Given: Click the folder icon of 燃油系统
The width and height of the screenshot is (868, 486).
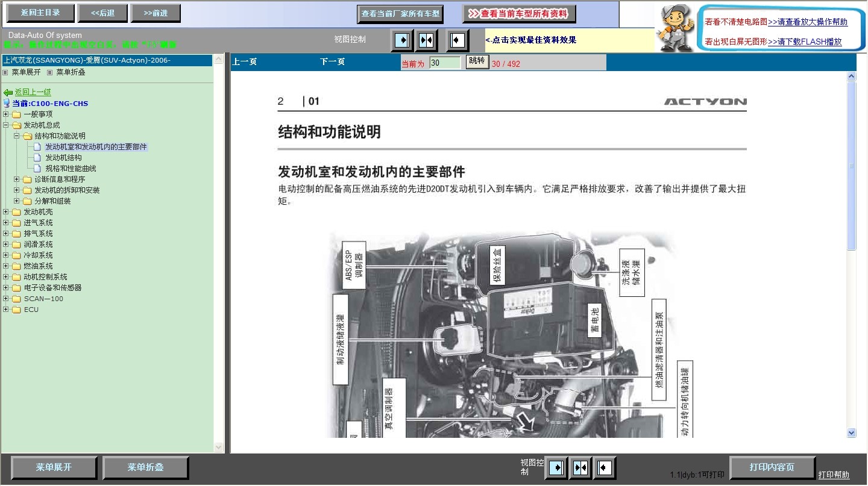Looking at the screenshot, I should pos(16,266).
